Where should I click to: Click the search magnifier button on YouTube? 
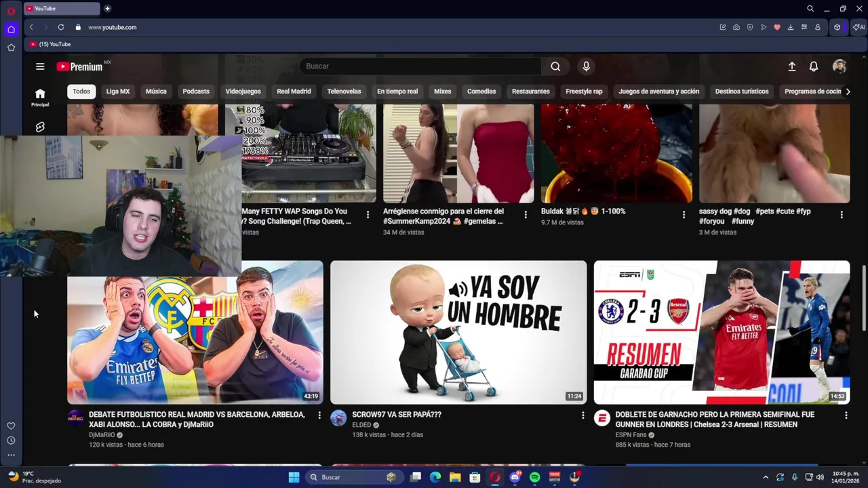(555, 66)
